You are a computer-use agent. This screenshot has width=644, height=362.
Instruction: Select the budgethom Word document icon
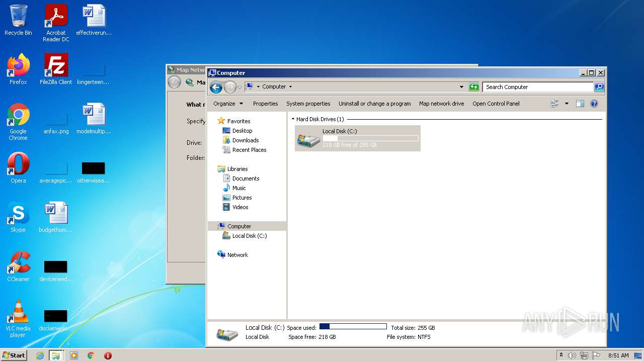tap(56, 217)
